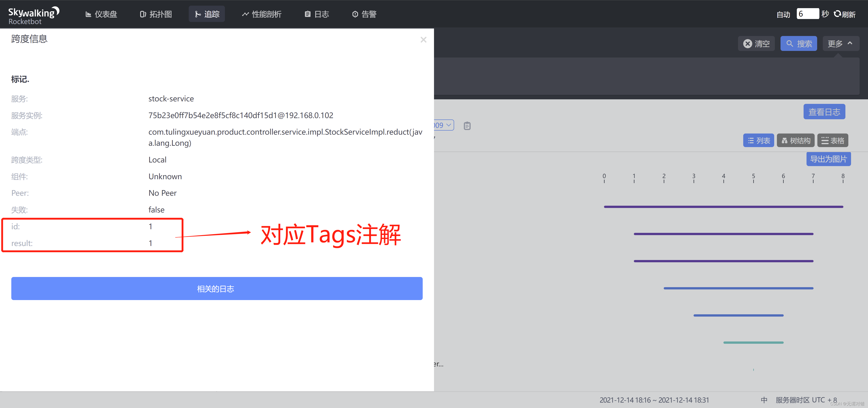Click 导出为图片 export as image button
The height and width of the screenshot is (408, 868).
pos(828,159)
